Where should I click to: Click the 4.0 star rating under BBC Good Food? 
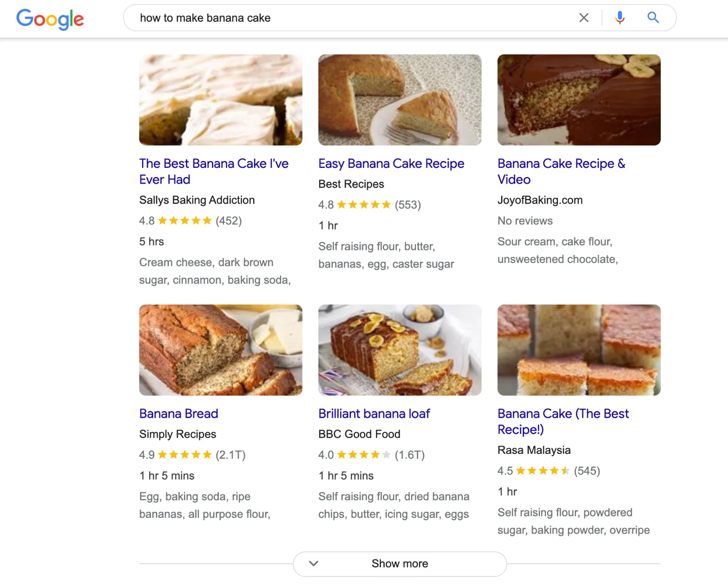(363, 455)
